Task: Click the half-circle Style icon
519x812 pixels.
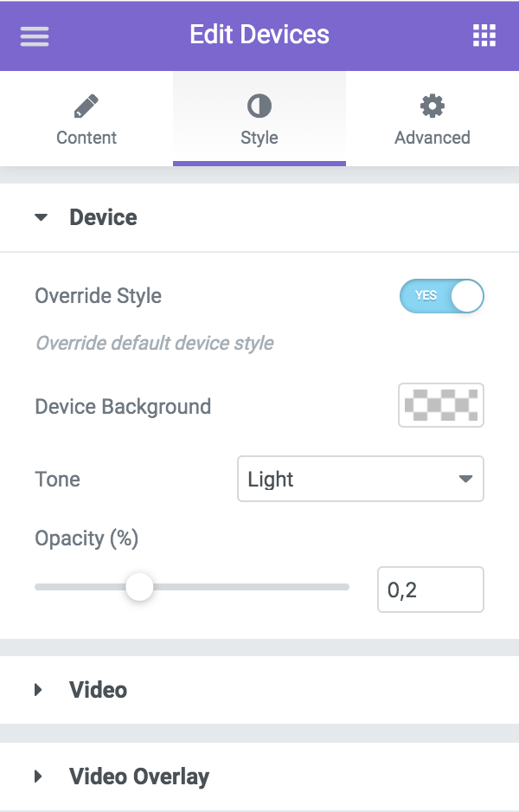Action: click(x=259, y=106)
